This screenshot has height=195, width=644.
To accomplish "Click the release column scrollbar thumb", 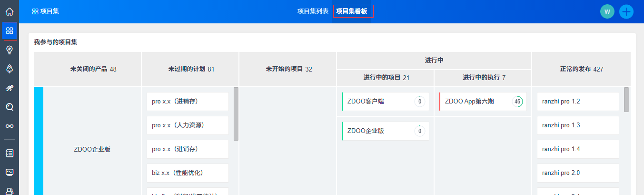I will pyautogui.click(x=626, y=99).
